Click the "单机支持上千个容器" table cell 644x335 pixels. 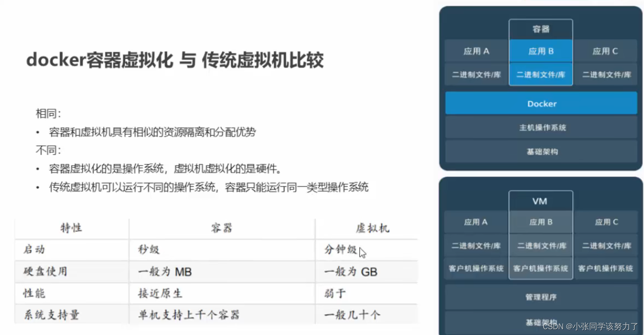[222, 315]
